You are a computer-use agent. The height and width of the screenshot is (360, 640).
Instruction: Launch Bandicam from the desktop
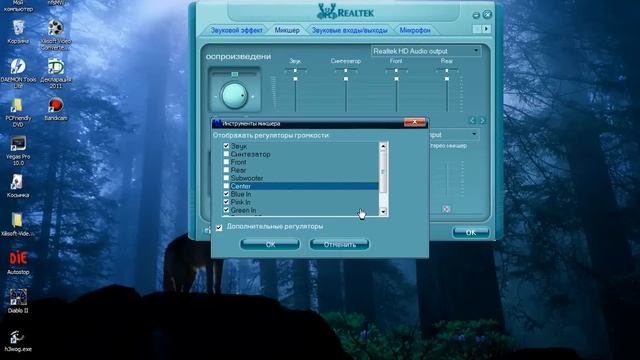pos(56,109)
